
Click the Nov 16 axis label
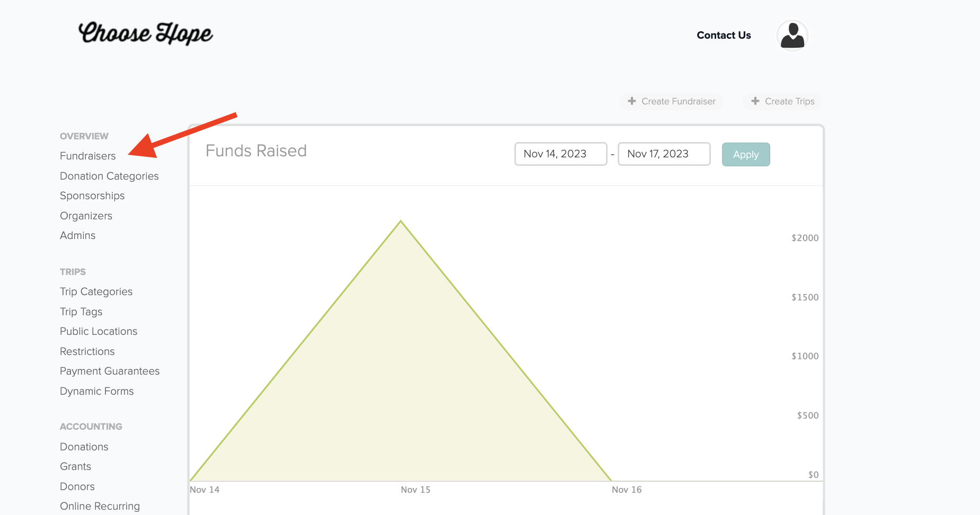pos(627,490)
